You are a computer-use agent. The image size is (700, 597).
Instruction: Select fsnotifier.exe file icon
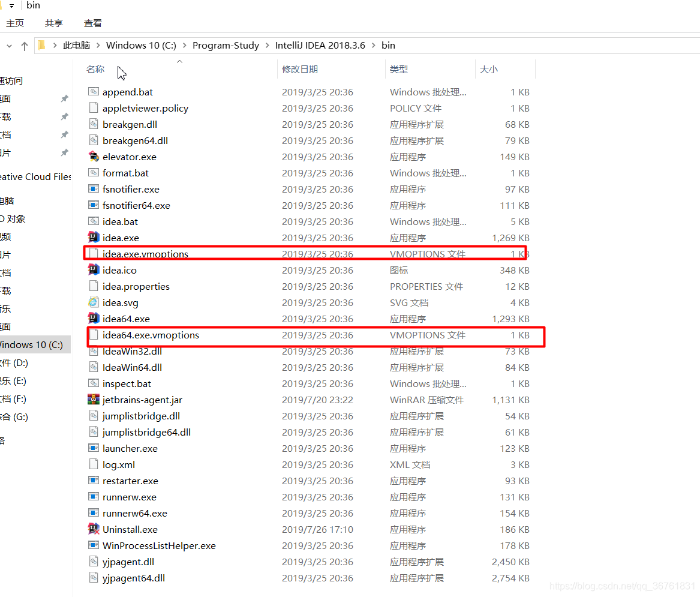(94, 188)
